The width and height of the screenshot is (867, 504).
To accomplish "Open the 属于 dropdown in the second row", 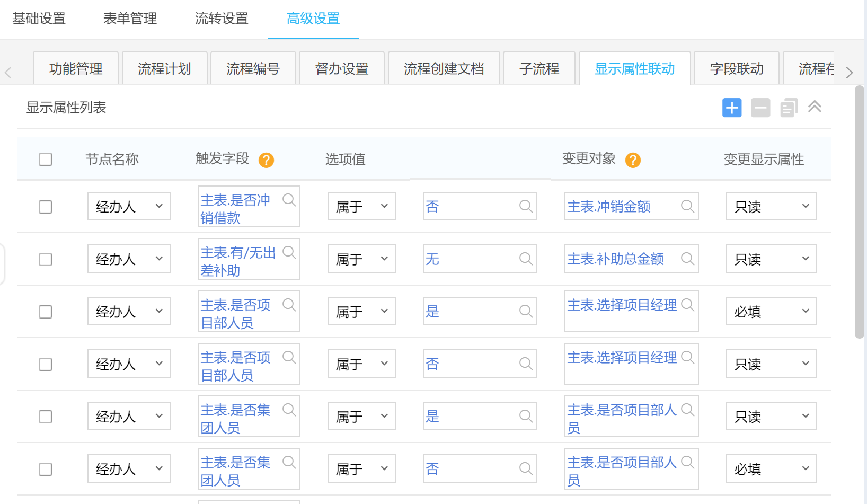I will point(361,259).
